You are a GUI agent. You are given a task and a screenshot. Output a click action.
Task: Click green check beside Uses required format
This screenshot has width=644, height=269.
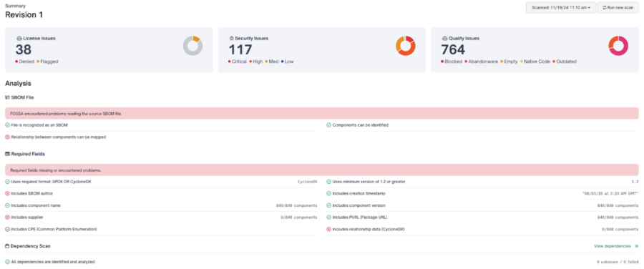point(7,182)
